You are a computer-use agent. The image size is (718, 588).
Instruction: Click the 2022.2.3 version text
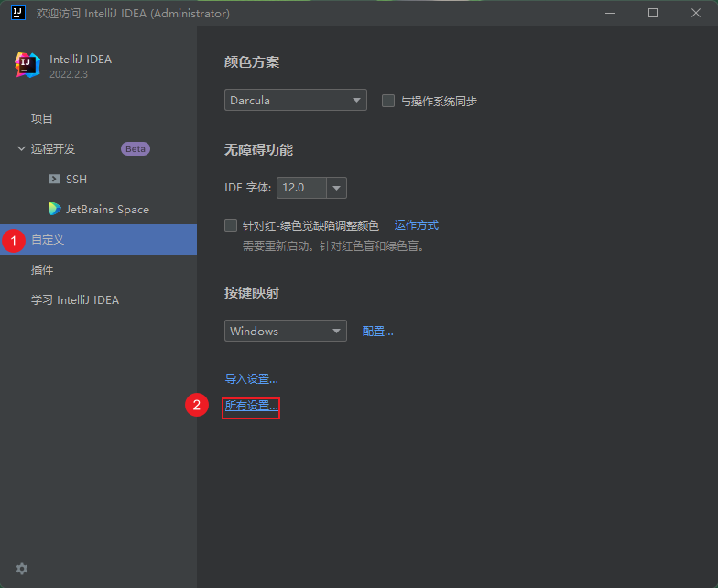pyautogui.click(x=69, y=74)
